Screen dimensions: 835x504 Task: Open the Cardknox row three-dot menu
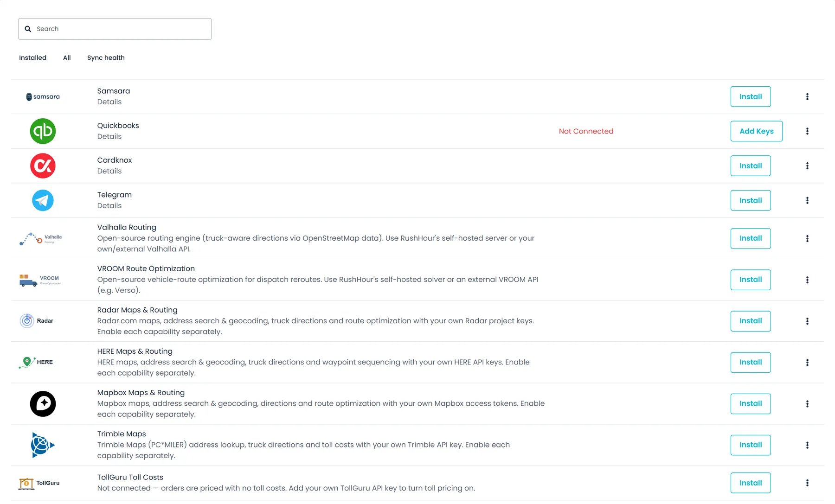[807, 166]
